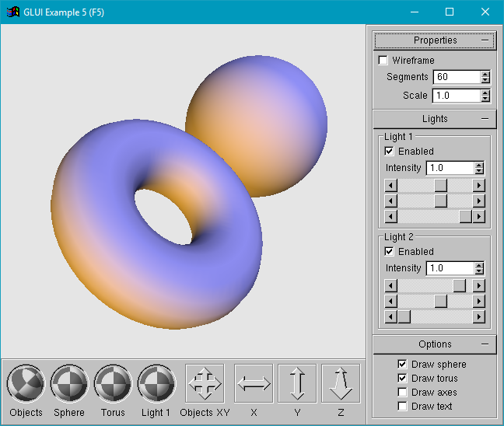The height and width of the screenshot is (426, 504).
Task: Increase Scale with spinner up arrow
Action: point(485,93)
